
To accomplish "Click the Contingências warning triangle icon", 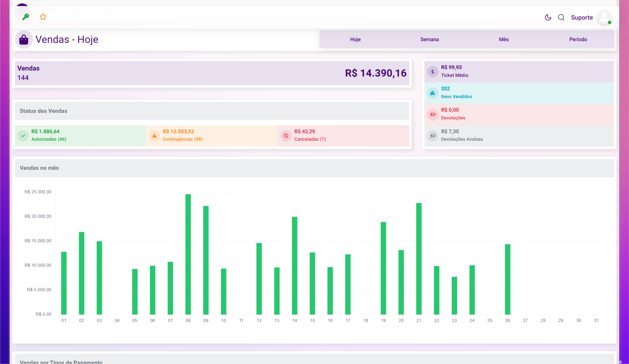I will point(154,136).
